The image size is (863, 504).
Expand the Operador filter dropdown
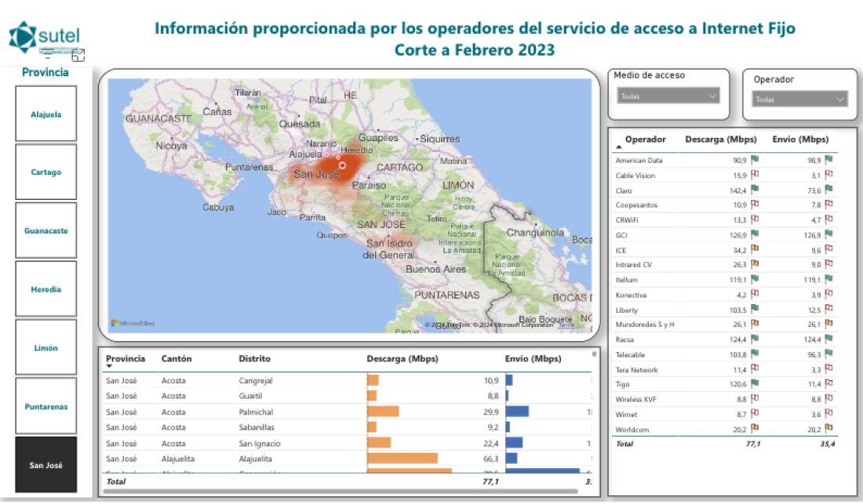tap(800, 100)
